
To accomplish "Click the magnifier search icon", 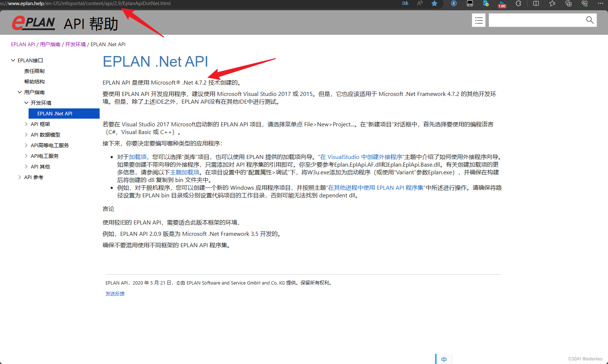I will click(590, 20).
